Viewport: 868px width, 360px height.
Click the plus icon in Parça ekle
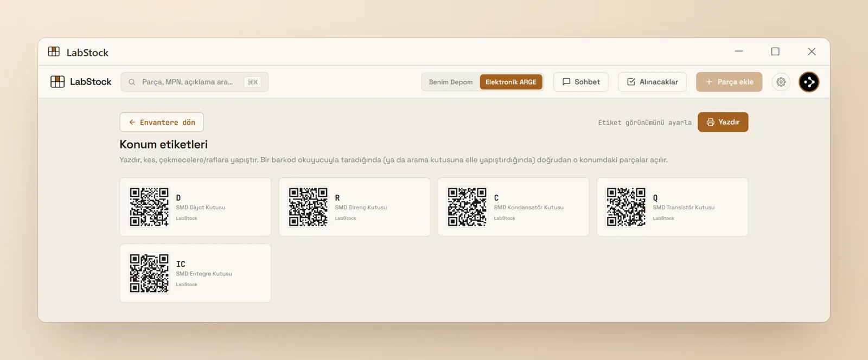tap(709, 82)
